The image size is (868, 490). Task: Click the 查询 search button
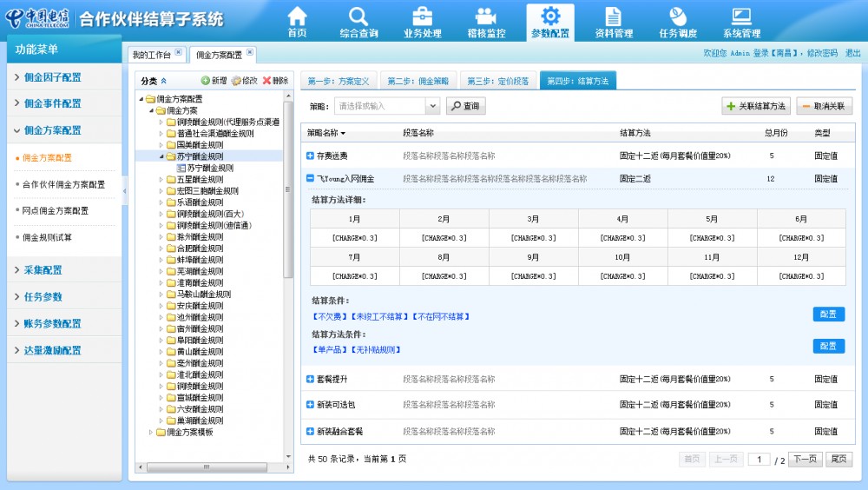tap(465, 105)
